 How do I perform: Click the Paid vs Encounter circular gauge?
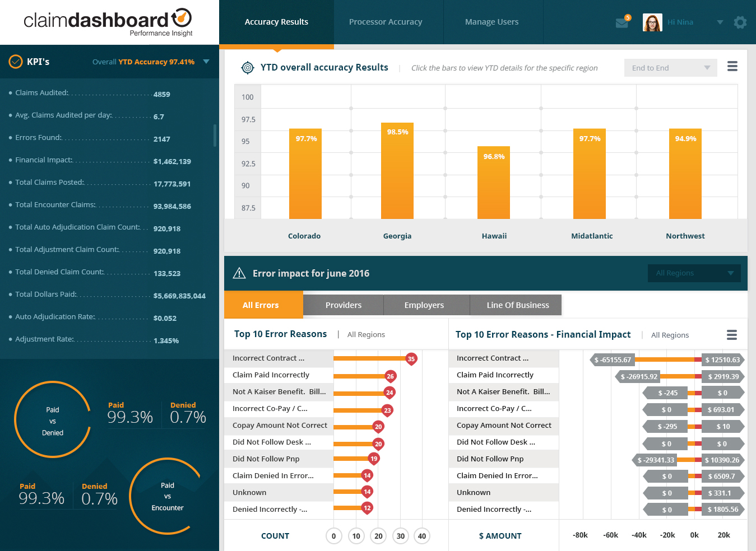(x=168, y=496)
